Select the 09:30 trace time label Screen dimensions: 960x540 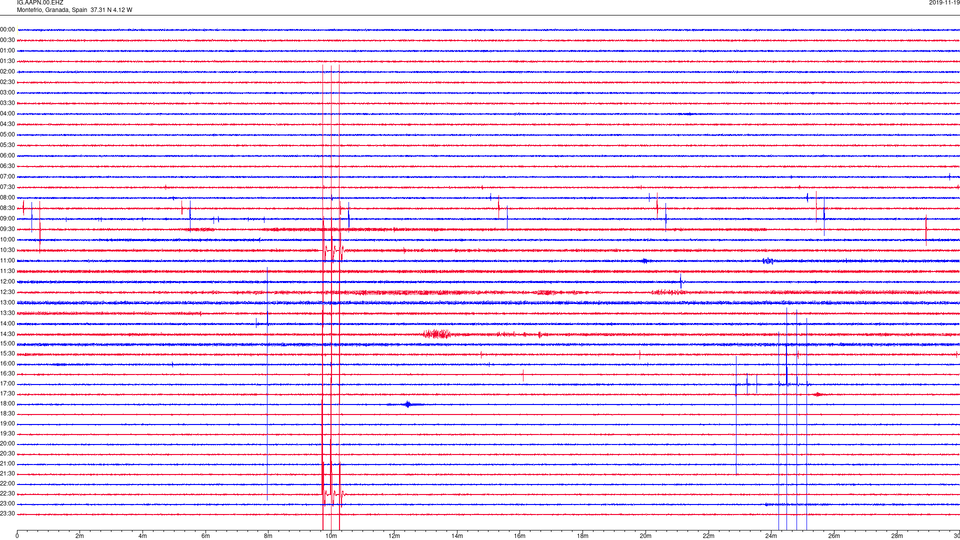click(x=7, y=229)
